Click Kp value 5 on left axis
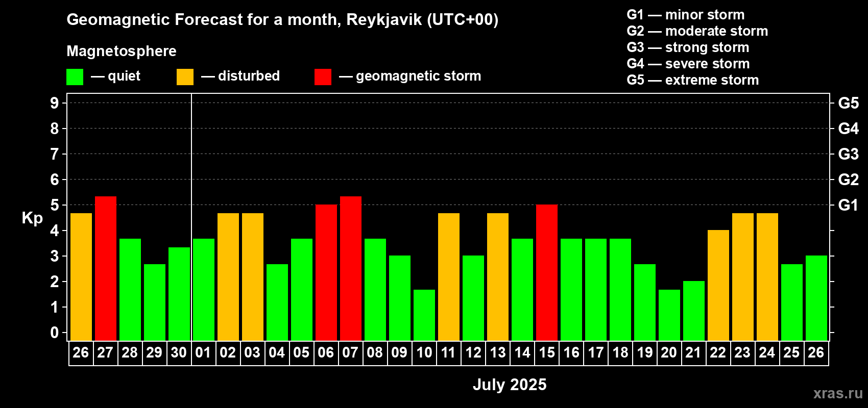 tap(55, 205)
